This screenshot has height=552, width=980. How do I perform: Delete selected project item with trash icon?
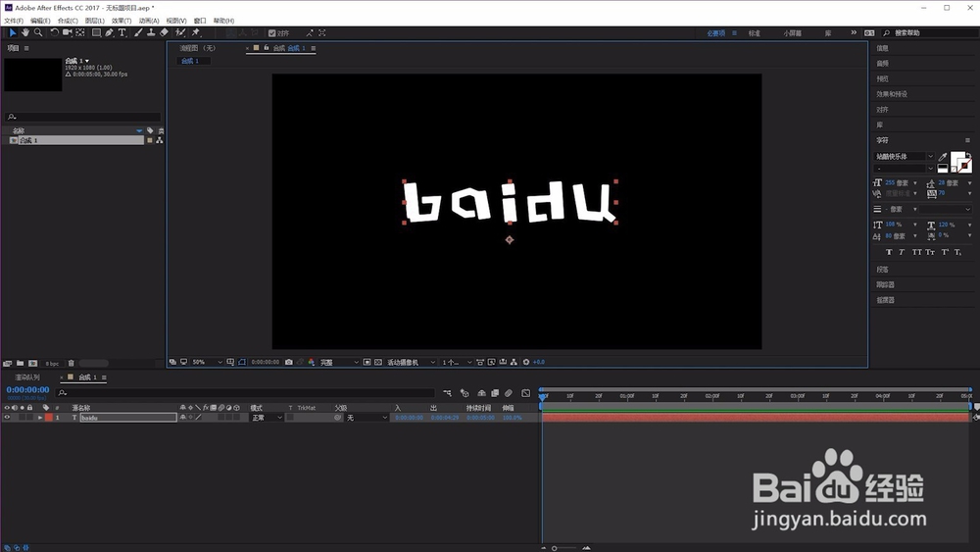click(72, 363)
